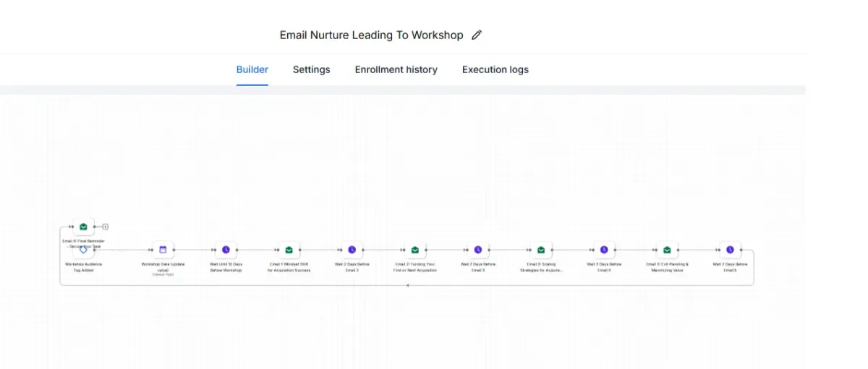Screen dimensions: 868x369
Task: Click the 'Email 4 Exit Planning & Maximizing Value' label
Action: (667, 267)
